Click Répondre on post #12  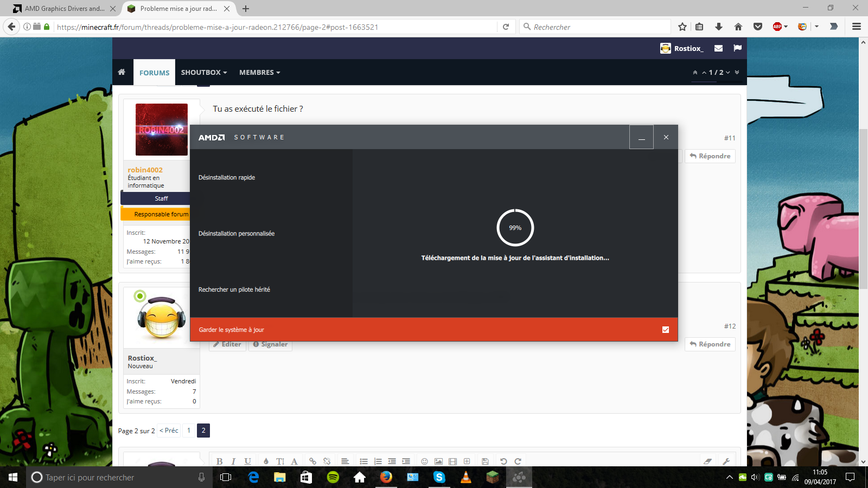coord(710,344)
